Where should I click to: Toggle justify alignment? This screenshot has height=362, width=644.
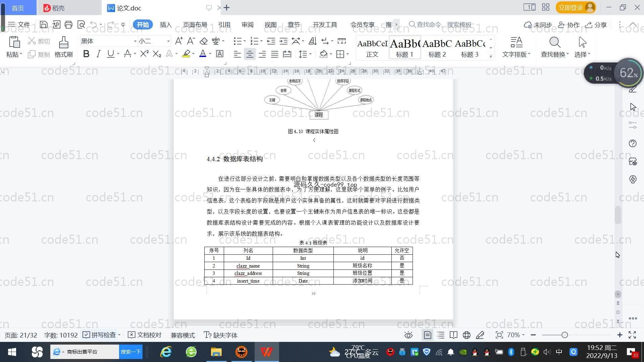pyautogui.click(x=275, y=54)
